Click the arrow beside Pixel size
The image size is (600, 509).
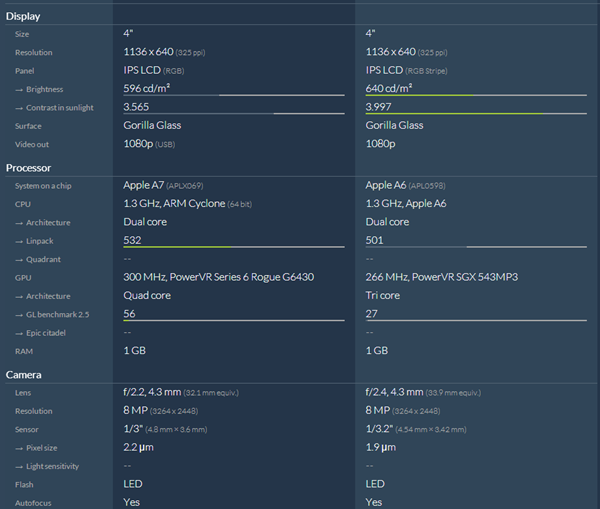(x=19, y=448)
